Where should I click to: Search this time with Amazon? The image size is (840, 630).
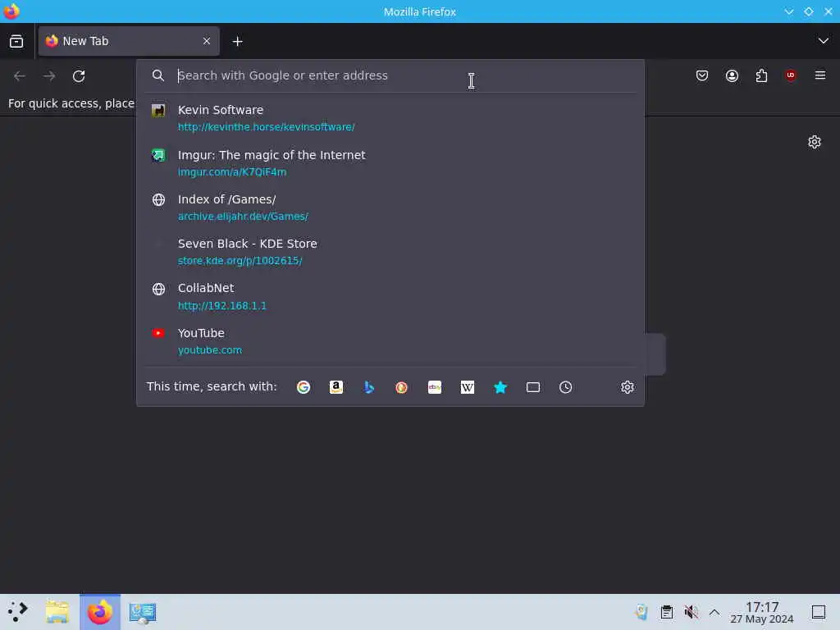coord(336,387)
